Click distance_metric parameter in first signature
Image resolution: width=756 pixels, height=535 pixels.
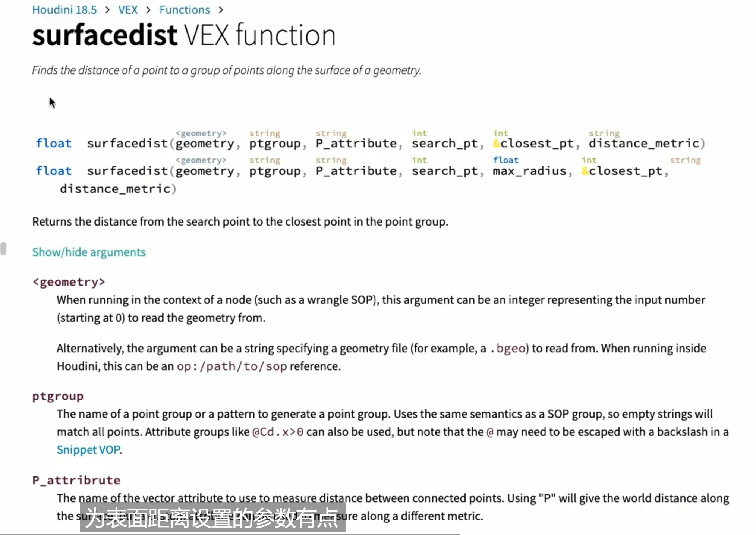click(x=644, y=143)
